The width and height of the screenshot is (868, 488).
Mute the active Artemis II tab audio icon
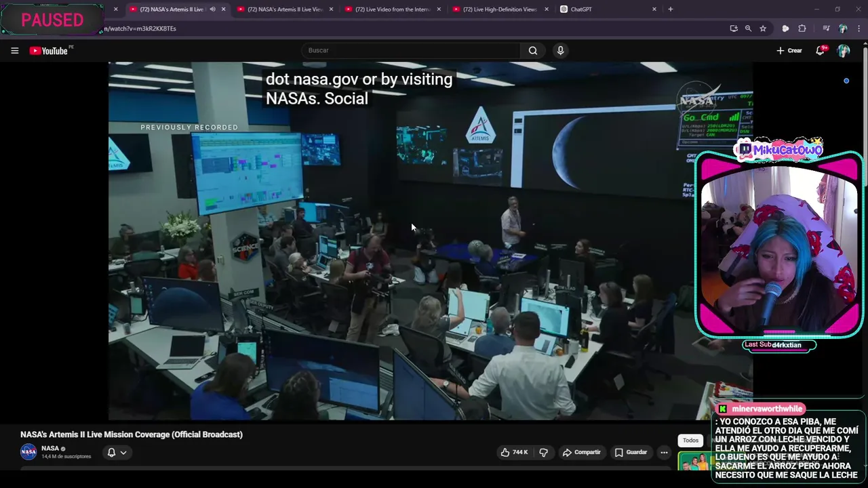tap(212, 9)
